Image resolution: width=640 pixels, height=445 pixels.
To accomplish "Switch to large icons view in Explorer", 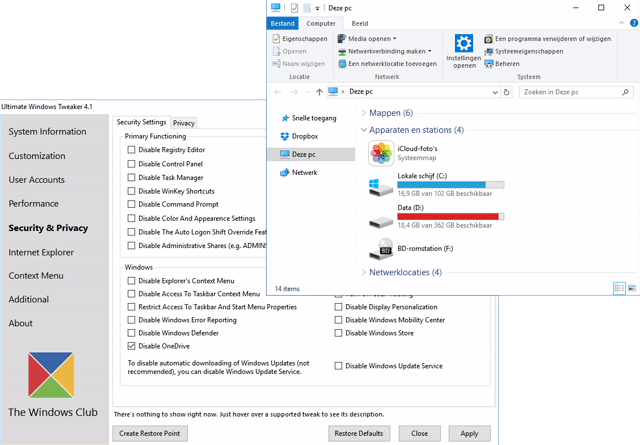I will coord(632,289).
